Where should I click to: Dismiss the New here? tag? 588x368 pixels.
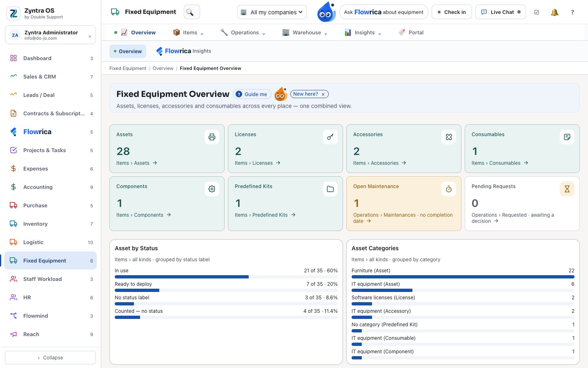(x=323, y=94)
